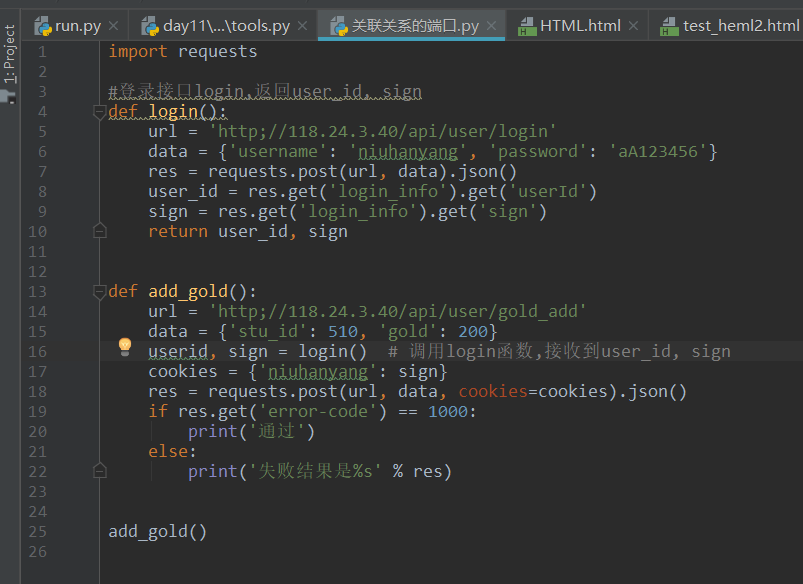Click the folder icon under Project label
The height and width of the screenshot is (584, 803).
[9, 97]
